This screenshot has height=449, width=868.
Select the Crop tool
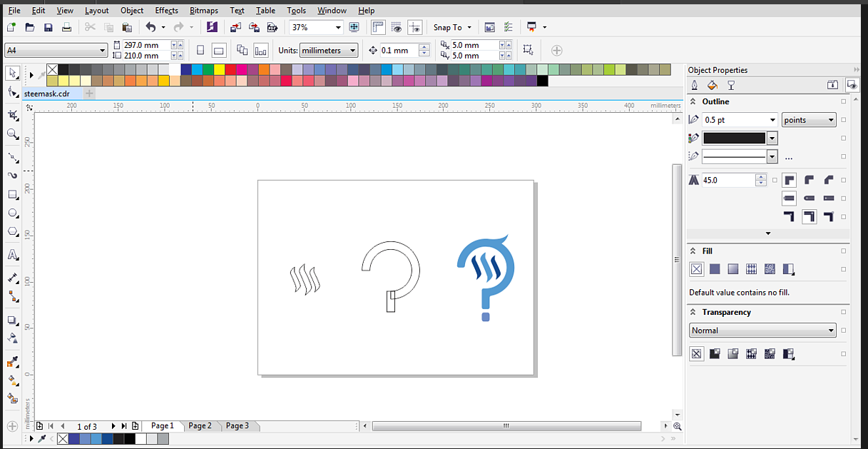(12, 115)
